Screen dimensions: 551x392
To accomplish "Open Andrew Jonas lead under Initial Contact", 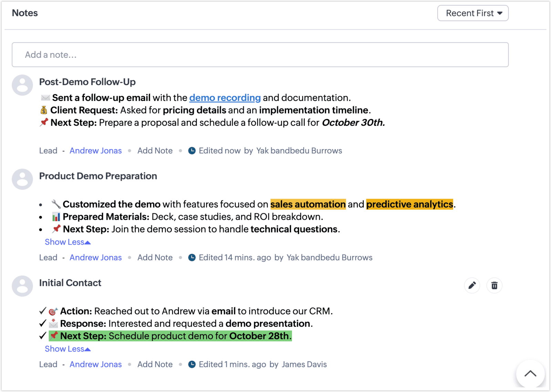I will tap(95, 364).
